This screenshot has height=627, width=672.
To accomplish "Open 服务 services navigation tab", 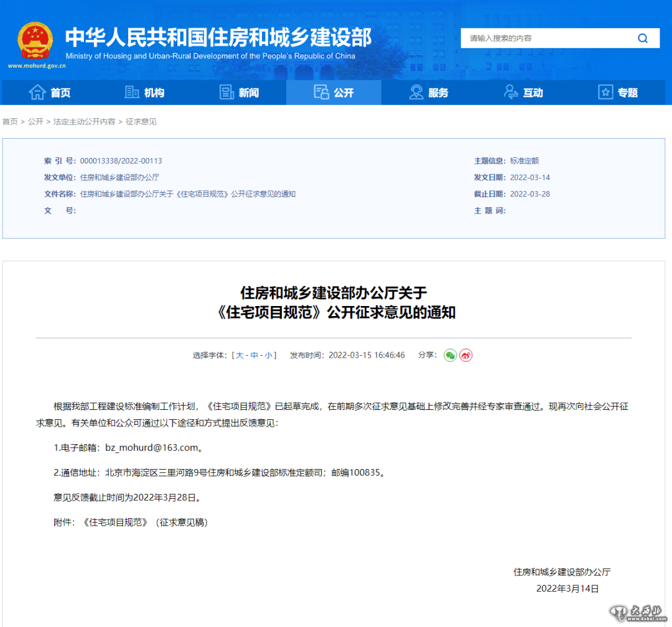I will click(428, 93).
